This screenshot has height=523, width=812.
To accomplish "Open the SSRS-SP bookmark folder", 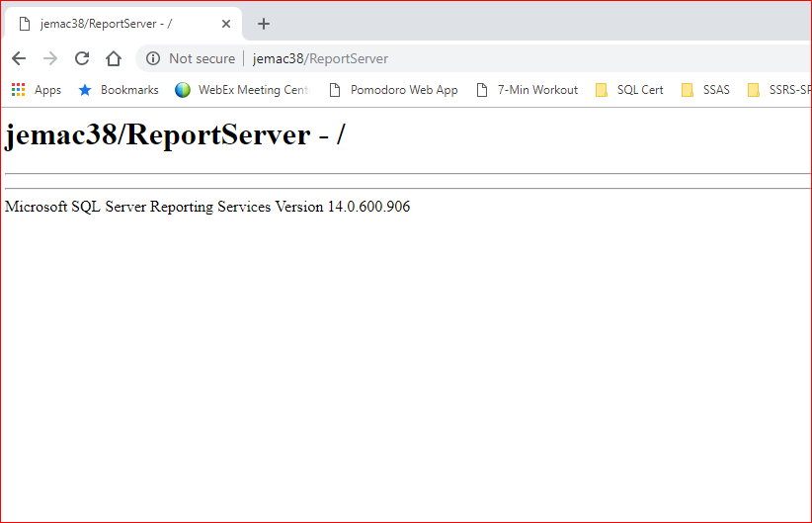I will 778,90.
